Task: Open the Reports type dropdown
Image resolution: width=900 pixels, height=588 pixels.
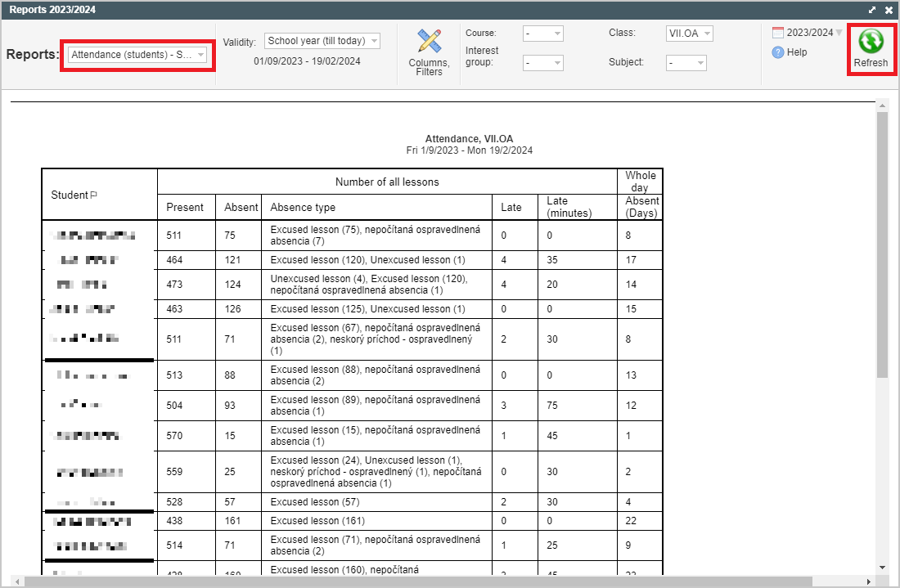Action: (x=137, y=55)
